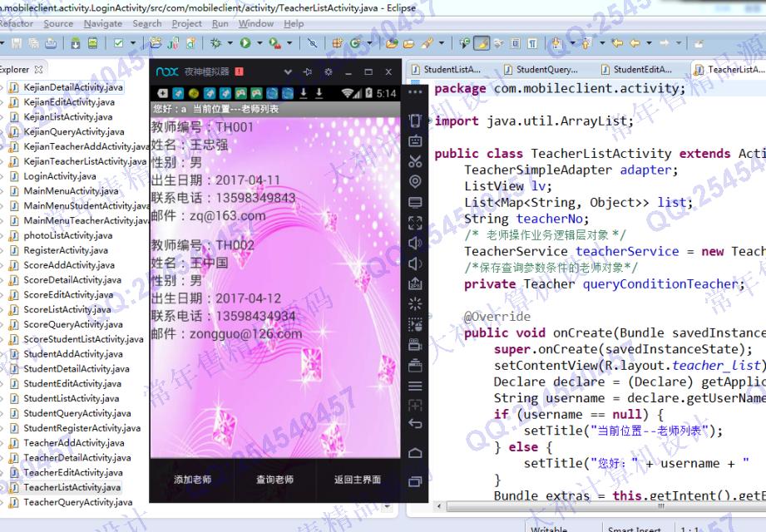The width and height of the screenshot is (766, 532).
Task: Click the Next Annotation down arrow icon
Action: [x=556, y=43]
